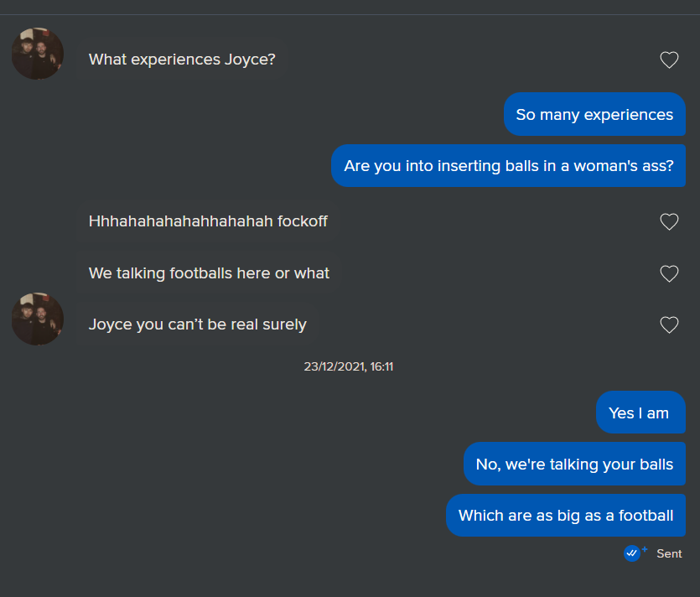
Task: Open the profile photo beside "What experiences Joyce?"
Action: [x=38, y=54]
